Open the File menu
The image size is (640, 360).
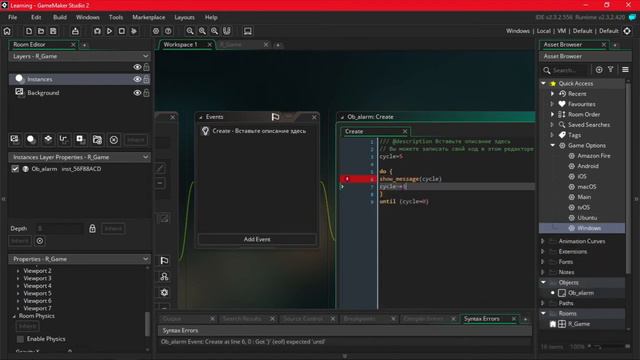(x=13, y=17)
